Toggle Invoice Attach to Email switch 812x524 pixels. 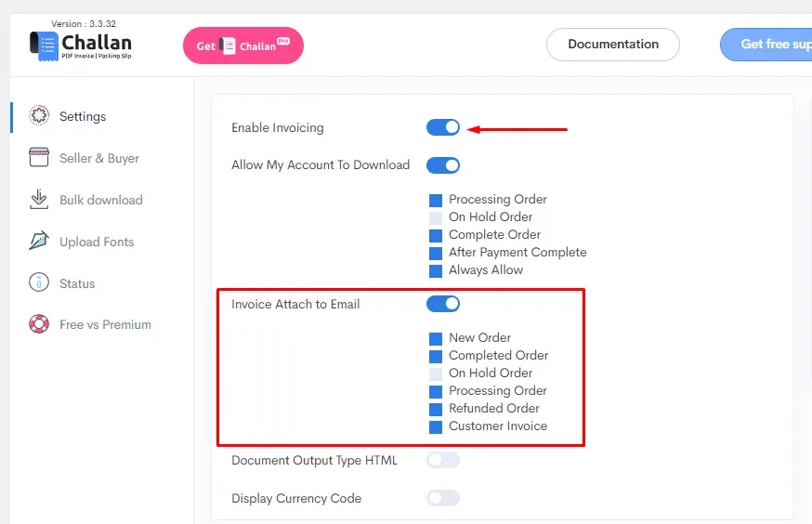[443, 304]
